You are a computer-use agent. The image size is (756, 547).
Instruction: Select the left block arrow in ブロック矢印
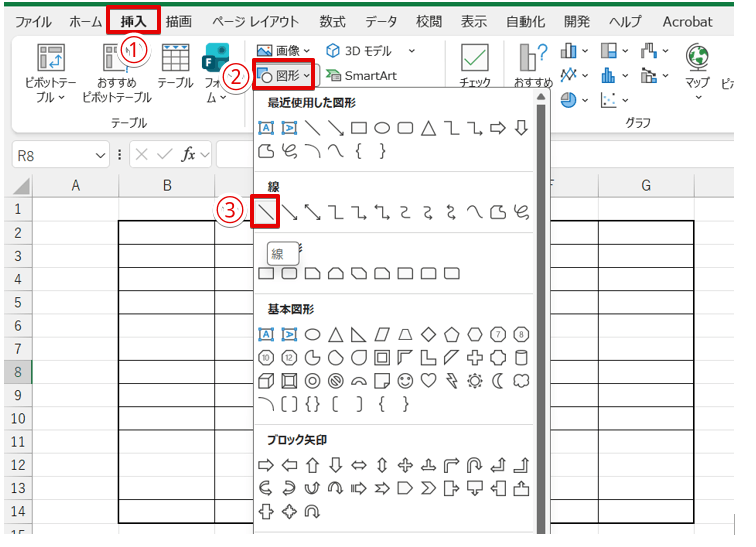(289, 465)
